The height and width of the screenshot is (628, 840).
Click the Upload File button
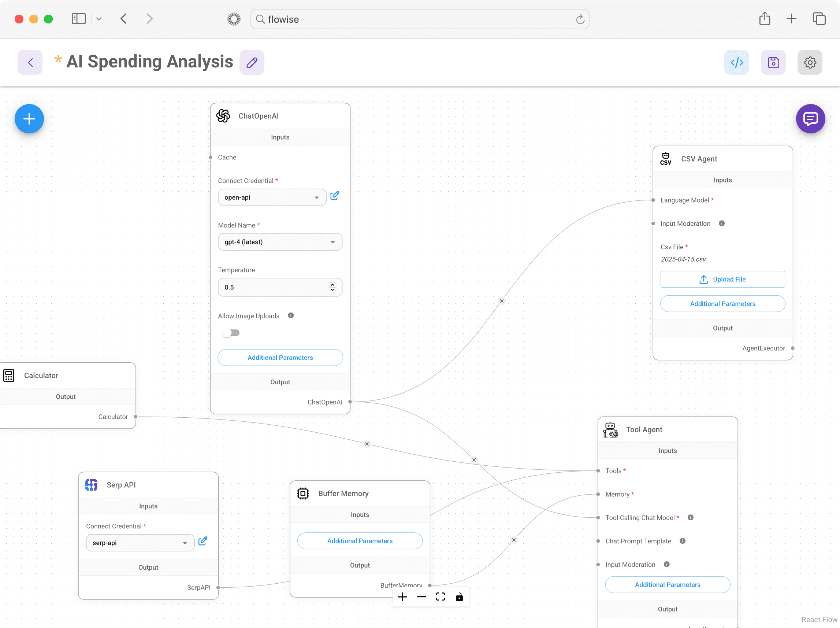(x=722, y=279)
